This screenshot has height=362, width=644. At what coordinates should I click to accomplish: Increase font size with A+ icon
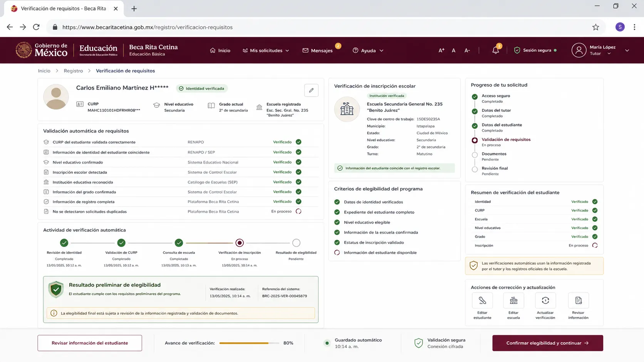click(441, 50)
